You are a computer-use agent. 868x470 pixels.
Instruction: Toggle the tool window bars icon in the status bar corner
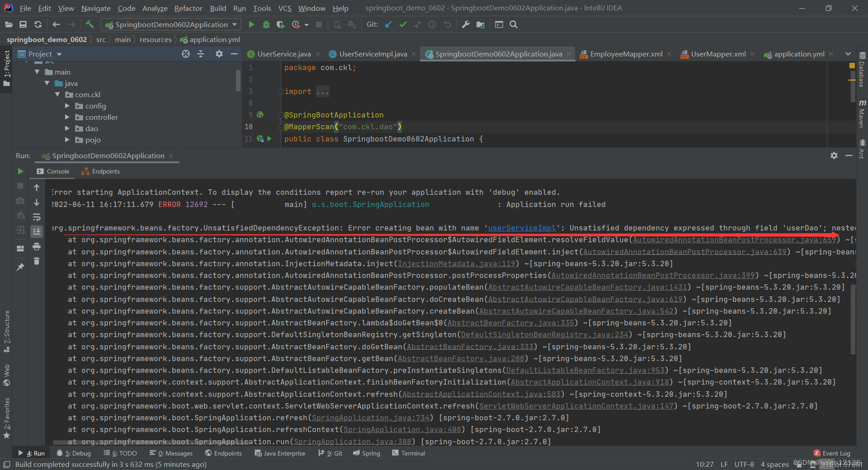click(x=7, y=464)
